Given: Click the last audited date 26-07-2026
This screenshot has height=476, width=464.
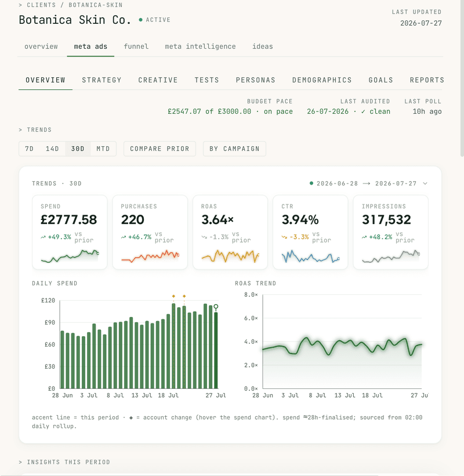Looking at the screenshot, I should coord(328,111).
